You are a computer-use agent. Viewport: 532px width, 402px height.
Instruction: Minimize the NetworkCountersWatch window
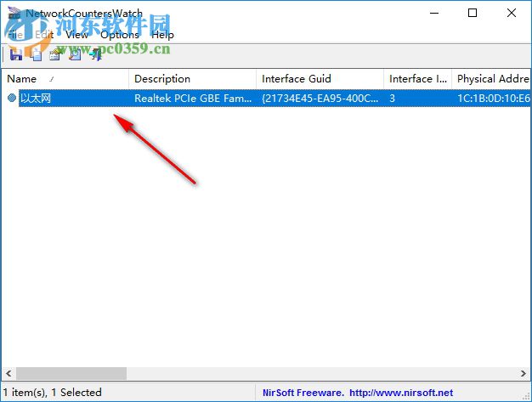tap(434, 14)
